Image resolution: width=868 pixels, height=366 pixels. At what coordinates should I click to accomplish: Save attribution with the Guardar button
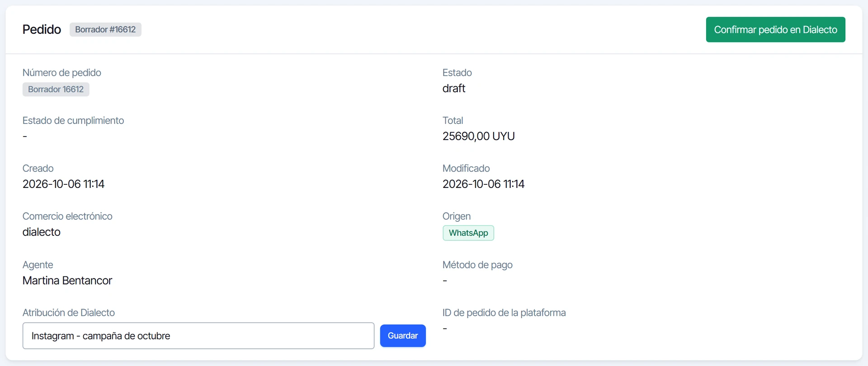pos(403,336)
